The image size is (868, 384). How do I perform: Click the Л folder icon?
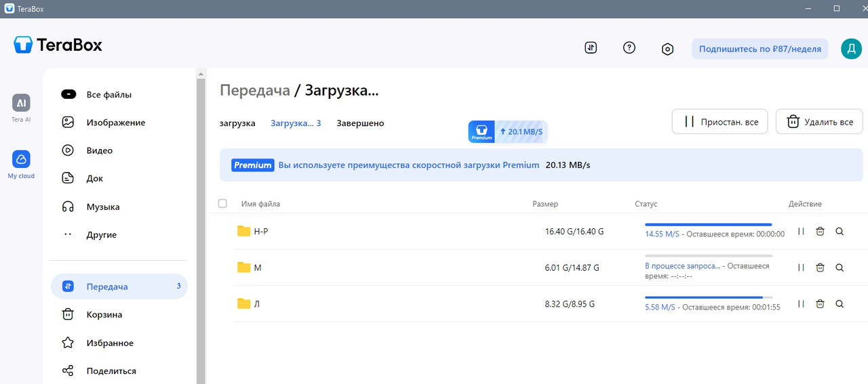(244, 303)
